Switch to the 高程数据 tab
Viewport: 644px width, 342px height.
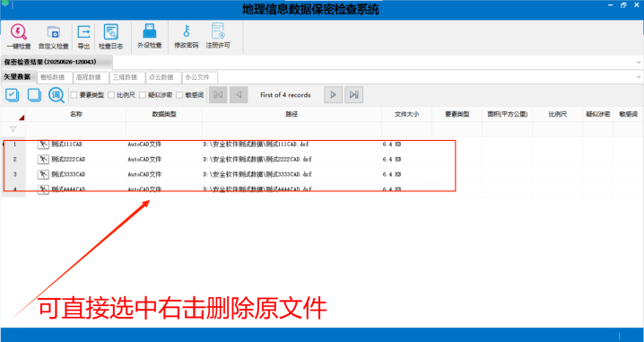pyautogui.click(x=91, y=77)
